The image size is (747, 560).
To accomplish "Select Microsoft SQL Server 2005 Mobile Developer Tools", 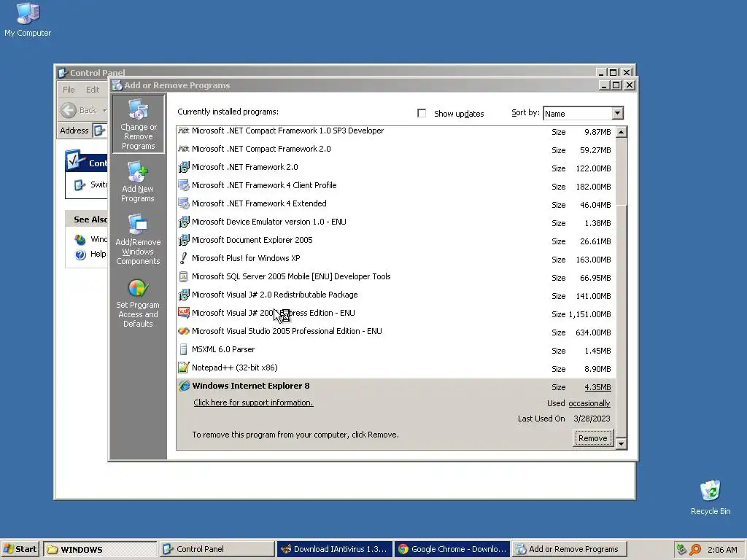I will [x=395, y=276].
